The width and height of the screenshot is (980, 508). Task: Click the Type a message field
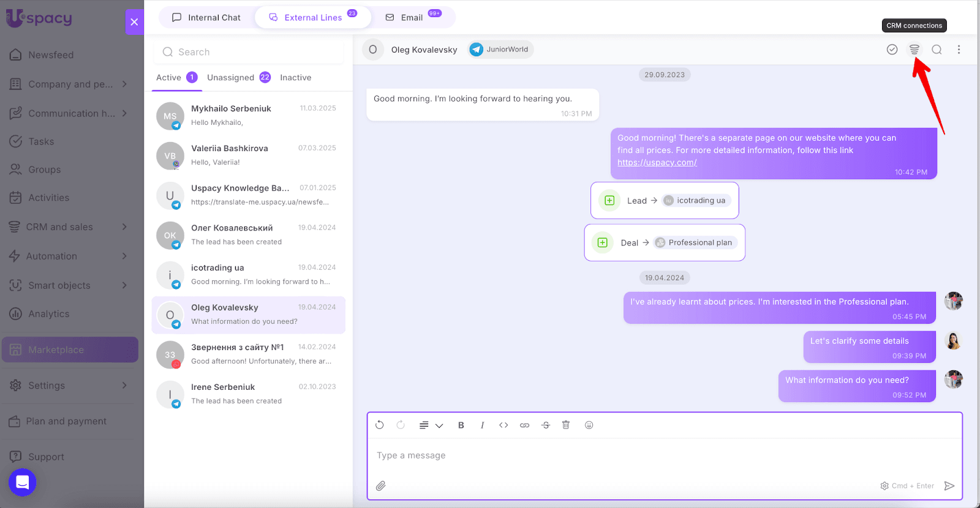click(665, 455)
